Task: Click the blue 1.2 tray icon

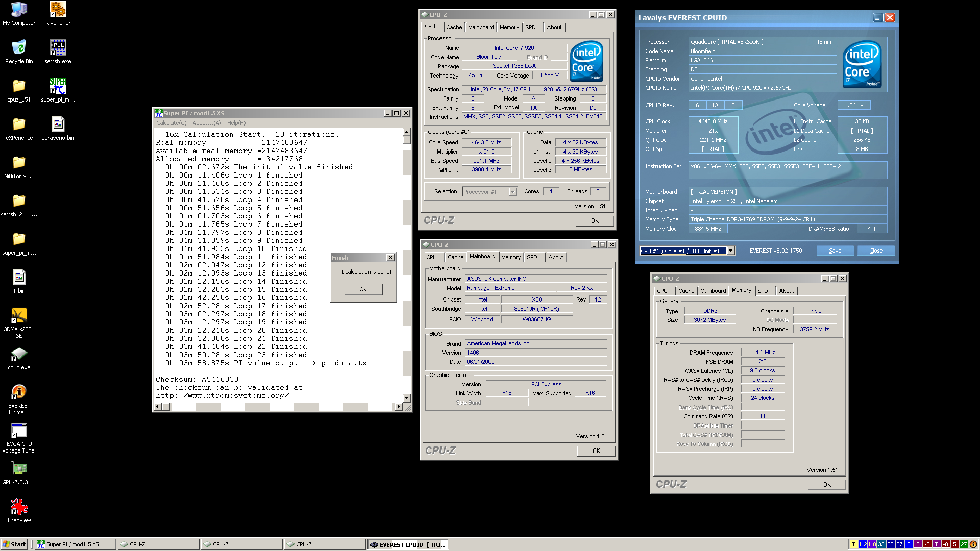Action: [863, 544]
